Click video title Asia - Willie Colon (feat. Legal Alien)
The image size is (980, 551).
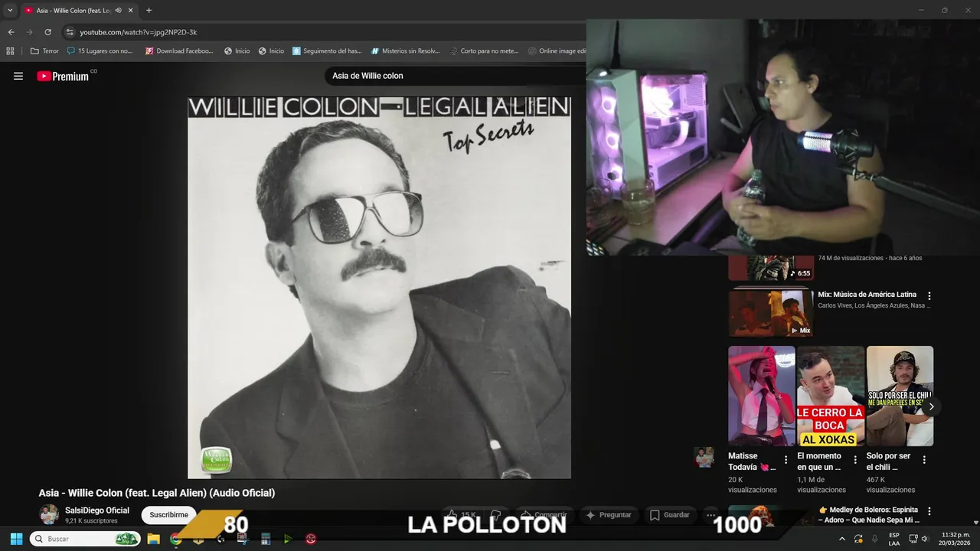pos(157,493)
